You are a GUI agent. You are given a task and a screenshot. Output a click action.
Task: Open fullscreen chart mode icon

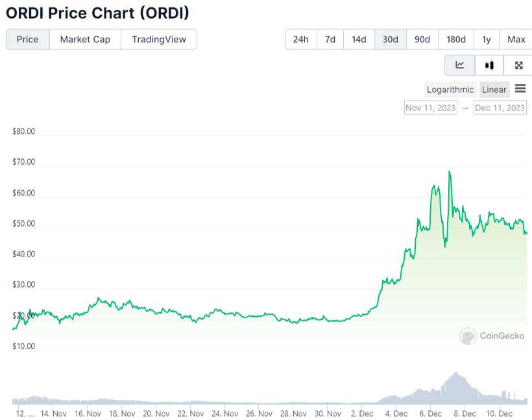(x=518, y=65)
